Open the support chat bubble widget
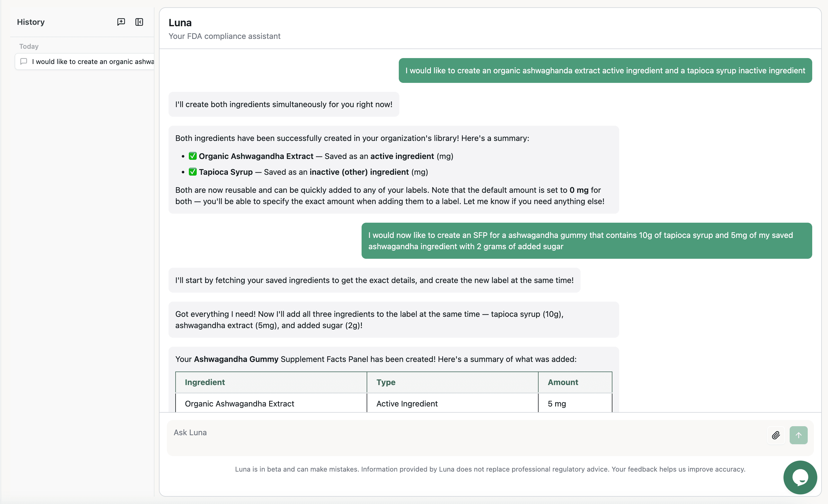828x504 pixels. click(x=800, y=477)
